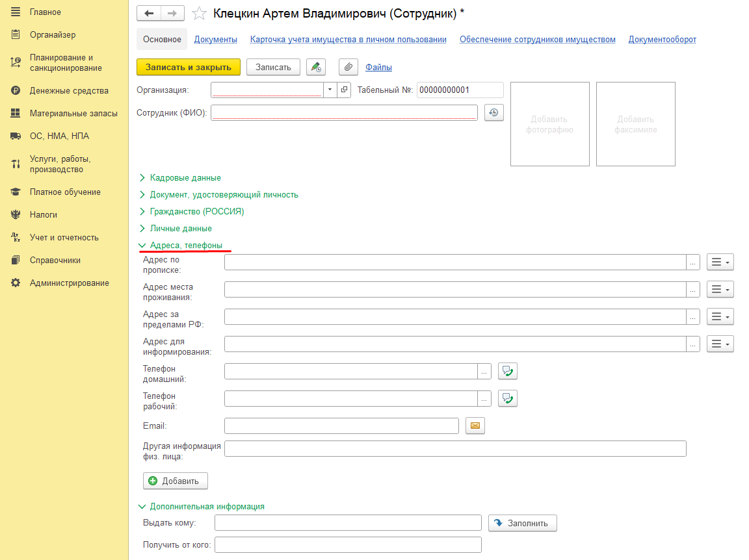
Task: Click Добавить фотографию placeholder
Action: (550, 124)
